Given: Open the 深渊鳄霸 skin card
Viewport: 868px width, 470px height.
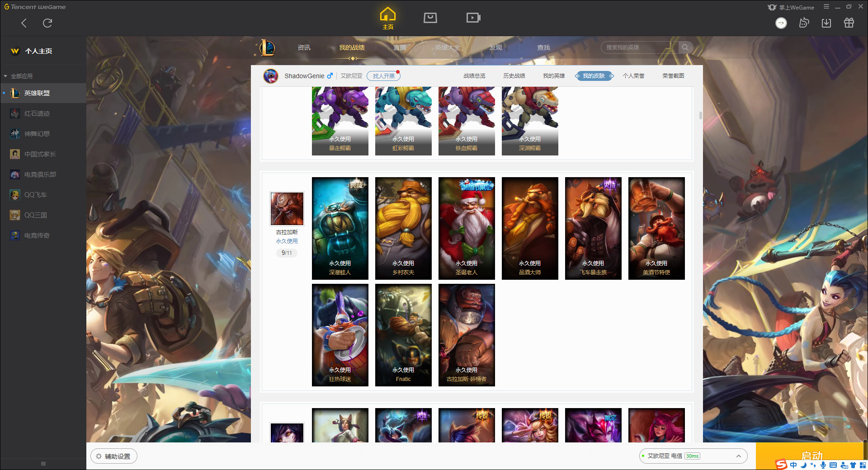Looking at the screenshot, I should point(530,121).
